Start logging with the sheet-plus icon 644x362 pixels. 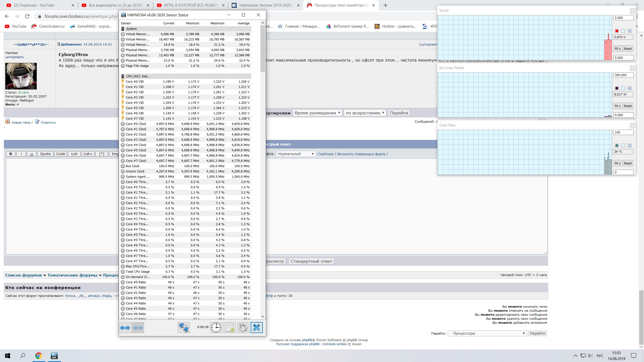coord(229,328)
